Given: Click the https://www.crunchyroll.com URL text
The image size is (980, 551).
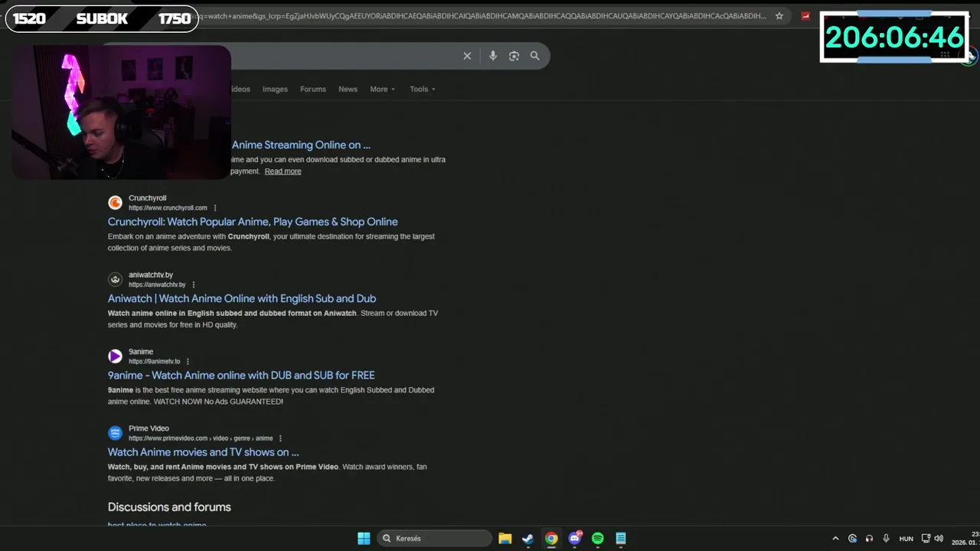Looking at the screenshot, I should [168, 208].
